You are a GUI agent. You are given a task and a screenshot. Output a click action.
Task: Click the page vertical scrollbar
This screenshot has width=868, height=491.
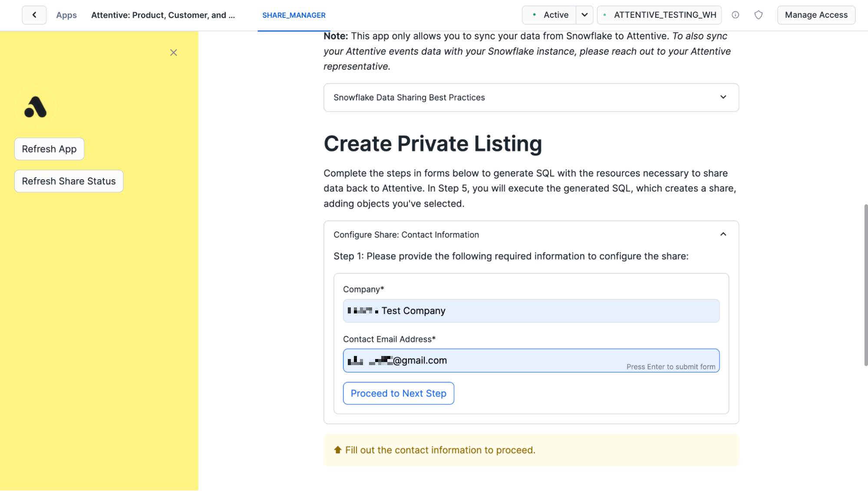coord(865,285)
